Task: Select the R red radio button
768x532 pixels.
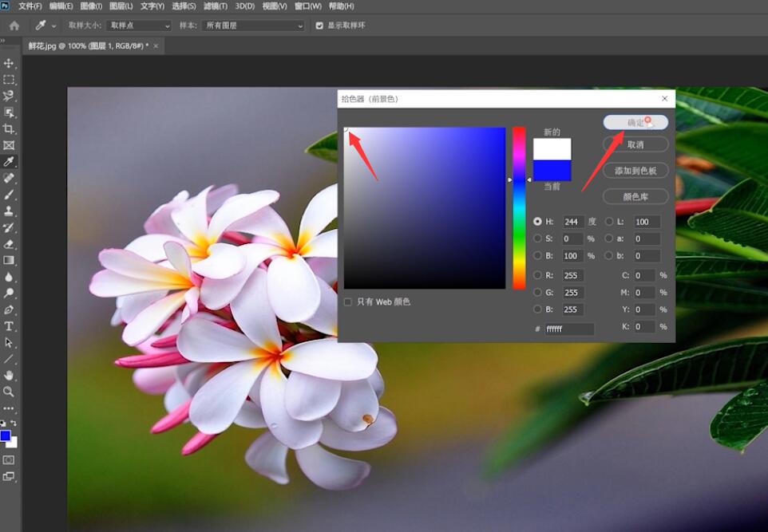Action: coord(537,275)
